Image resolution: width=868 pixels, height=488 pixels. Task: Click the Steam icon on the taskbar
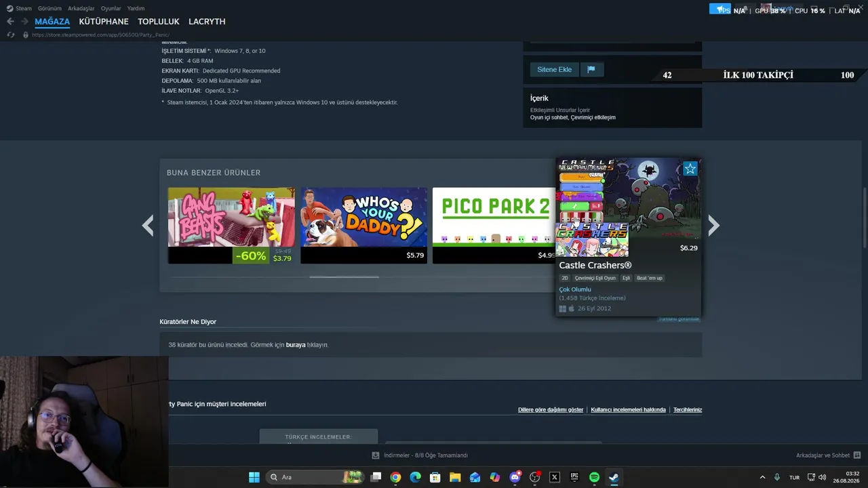(614, 477)
